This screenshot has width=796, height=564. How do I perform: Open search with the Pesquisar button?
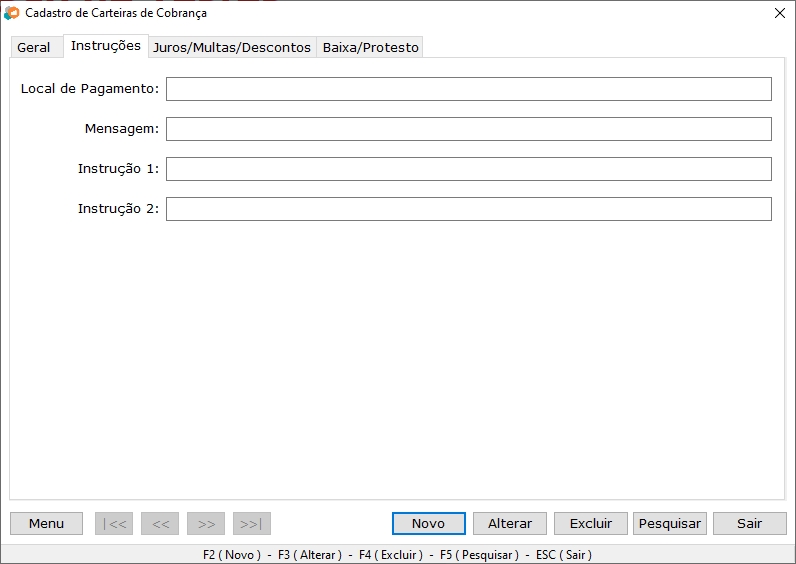tap(670, 523)
